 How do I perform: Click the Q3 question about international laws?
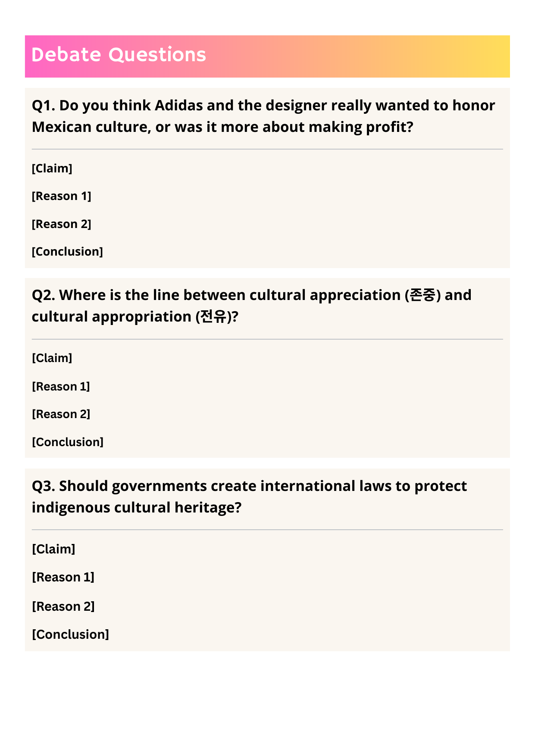(249, 497)
